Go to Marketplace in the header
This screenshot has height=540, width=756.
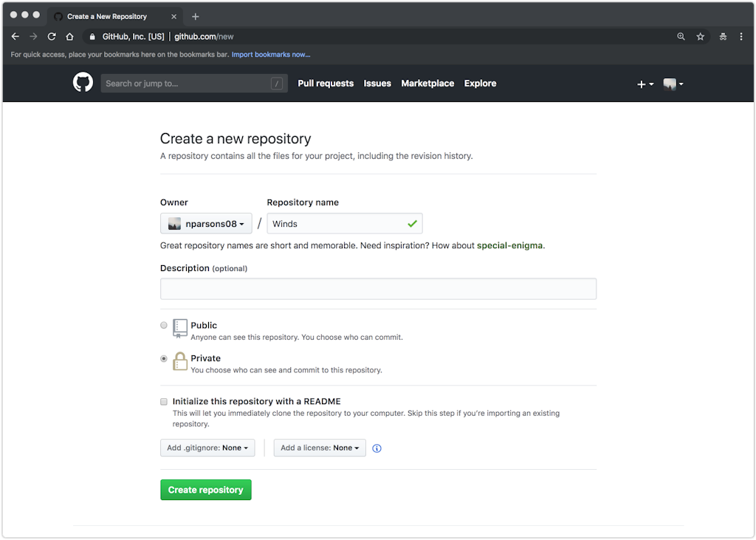pos(427,83)
